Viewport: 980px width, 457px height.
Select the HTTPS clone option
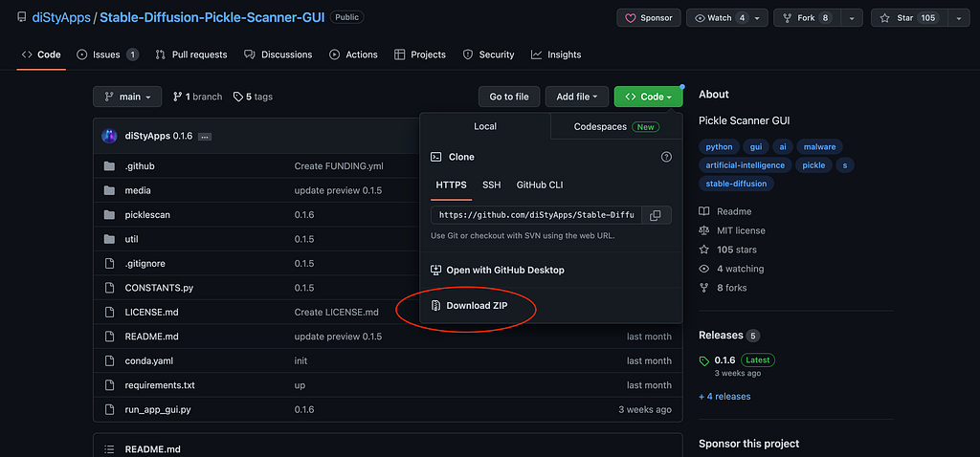point(452,185)
